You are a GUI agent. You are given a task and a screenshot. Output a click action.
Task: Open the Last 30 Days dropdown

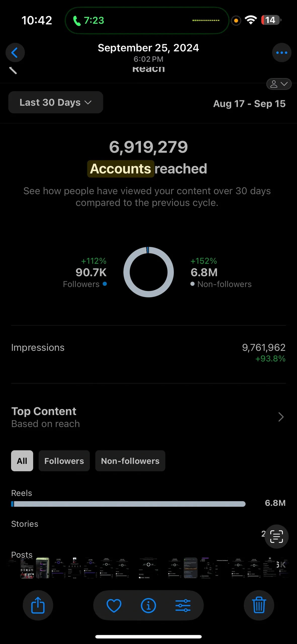pos(56,102)
